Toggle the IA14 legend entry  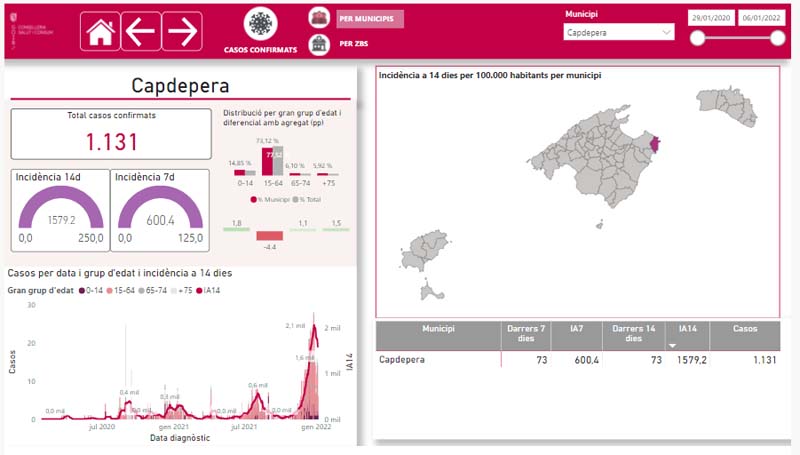tap(208, 290)
